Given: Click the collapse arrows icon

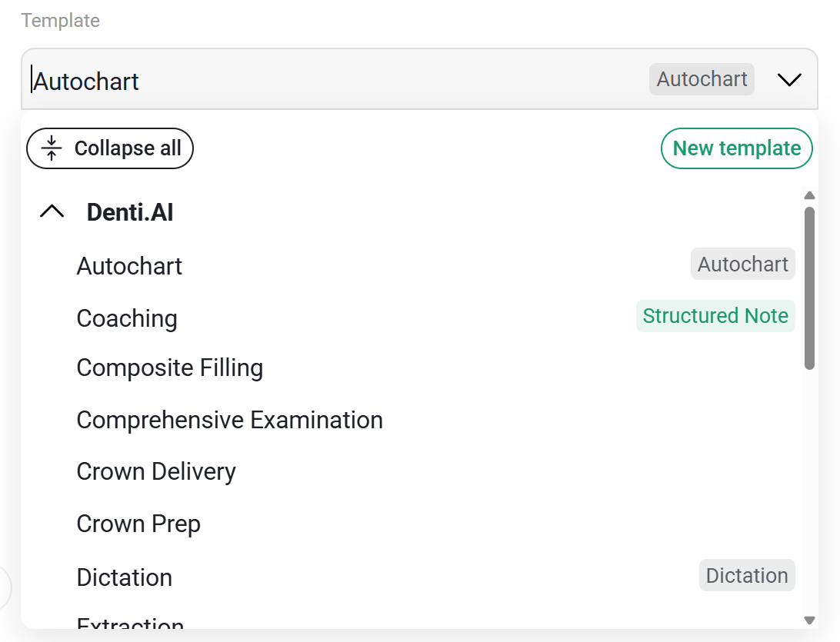Looking at the screenshot, I should coord(52,148).
